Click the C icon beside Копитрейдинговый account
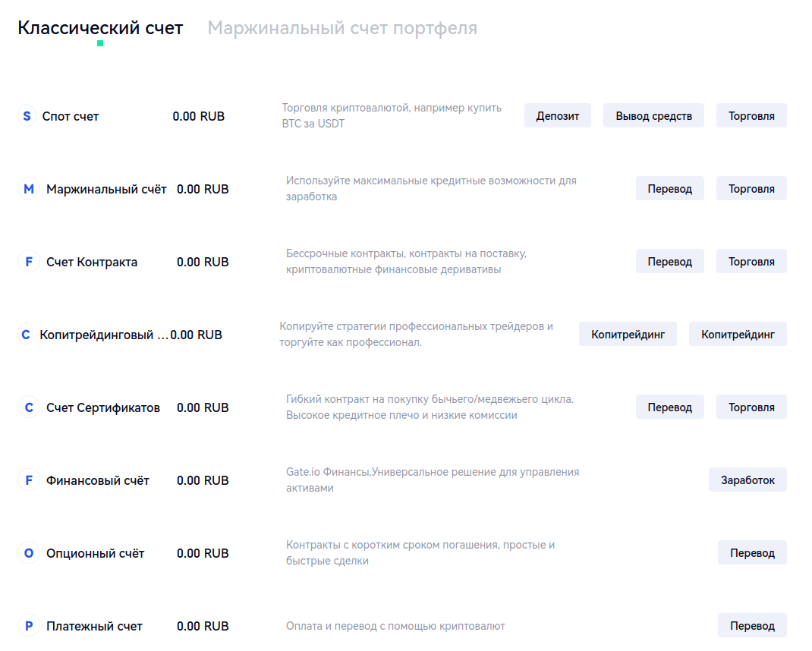The image size is (812, 651). [27, 335]
